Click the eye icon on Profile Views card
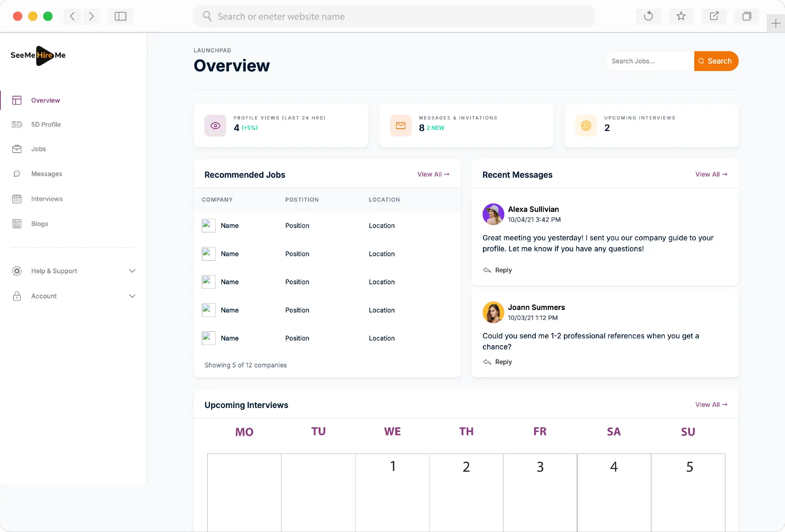The width and height of the screenshot is (785, 532). point(215,126)
